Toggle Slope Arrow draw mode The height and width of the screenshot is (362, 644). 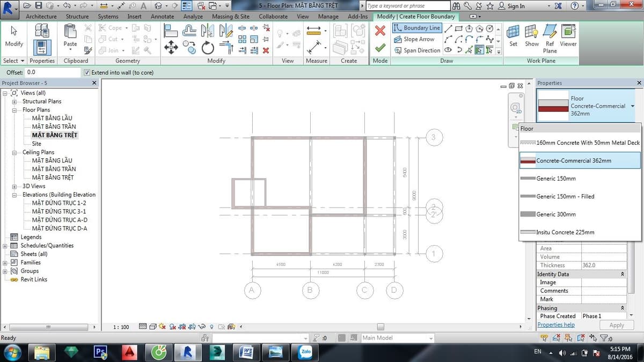click(x=414, y=39)
